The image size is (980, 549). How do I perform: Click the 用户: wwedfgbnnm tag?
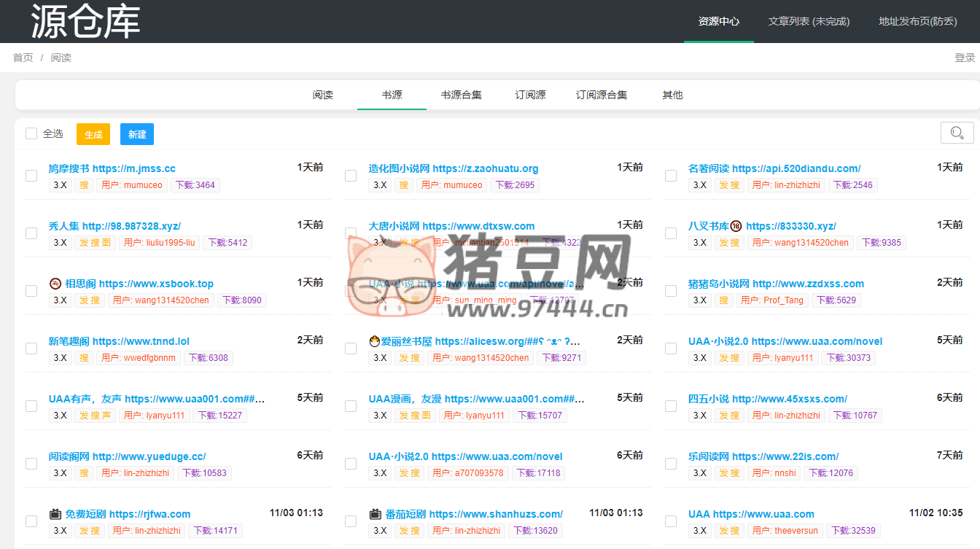[139, 358]
